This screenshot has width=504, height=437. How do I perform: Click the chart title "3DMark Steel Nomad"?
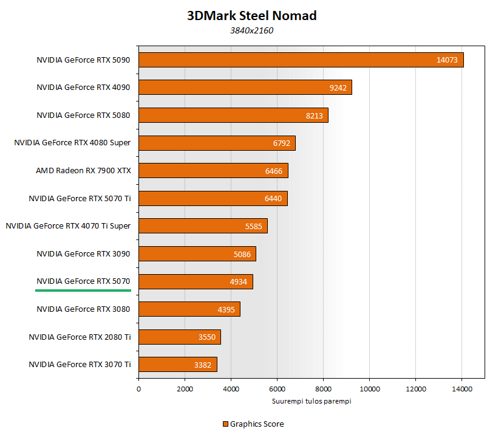click(251, 15)
